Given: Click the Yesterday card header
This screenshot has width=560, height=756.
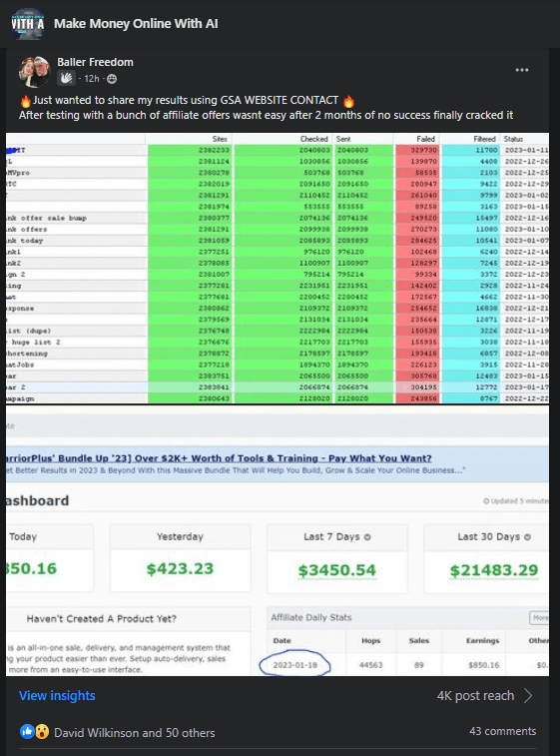Looking at the screenshot, I should [181, 536].
